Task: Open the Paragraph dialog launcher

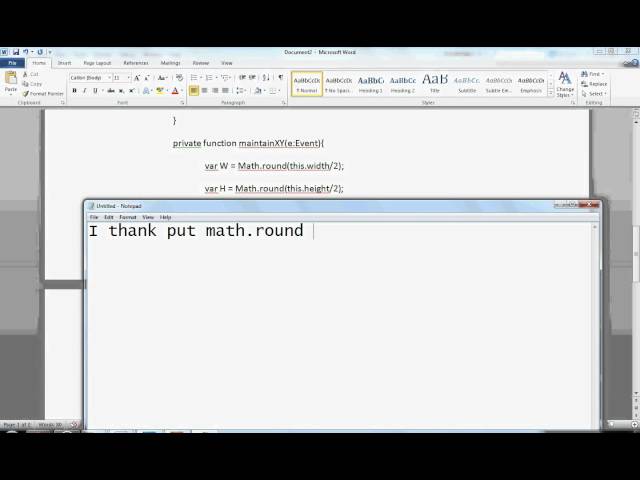Action: pos(284,103)
